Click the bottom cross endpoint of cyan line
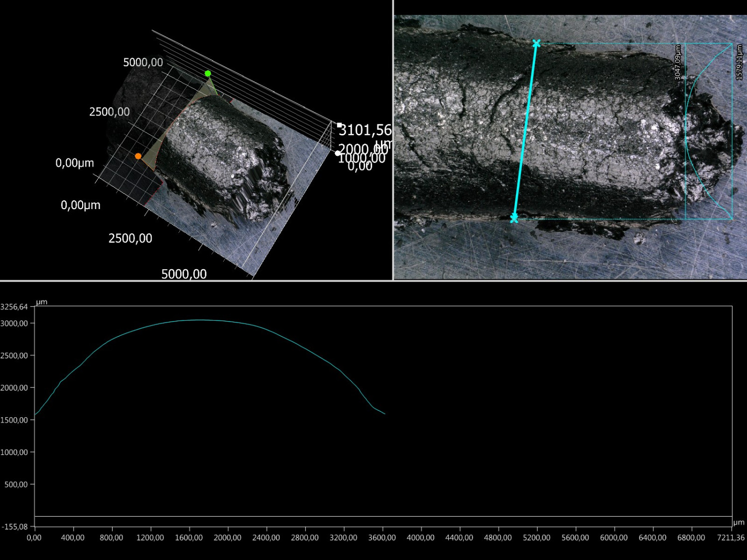This screenshot has width=747, height=560. click(x=514, y=218)
